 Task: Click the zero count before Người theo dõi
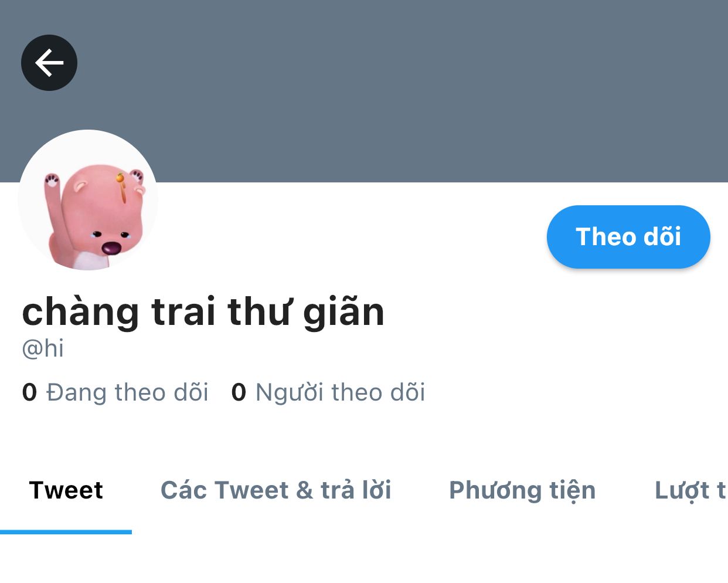[x=239, y=392]
